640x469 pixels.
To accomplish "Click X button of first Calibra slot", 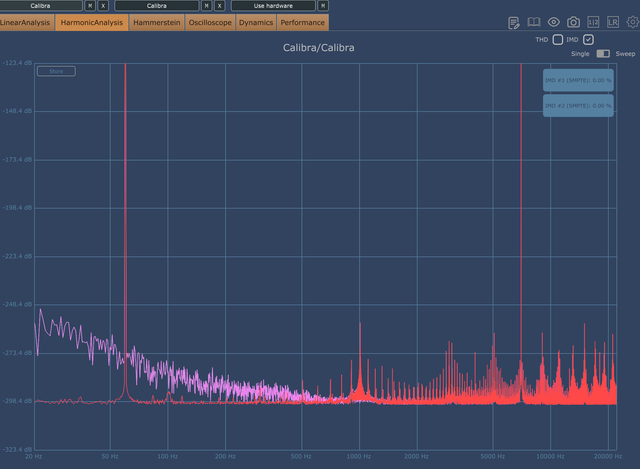I will (x=103, y=6).
